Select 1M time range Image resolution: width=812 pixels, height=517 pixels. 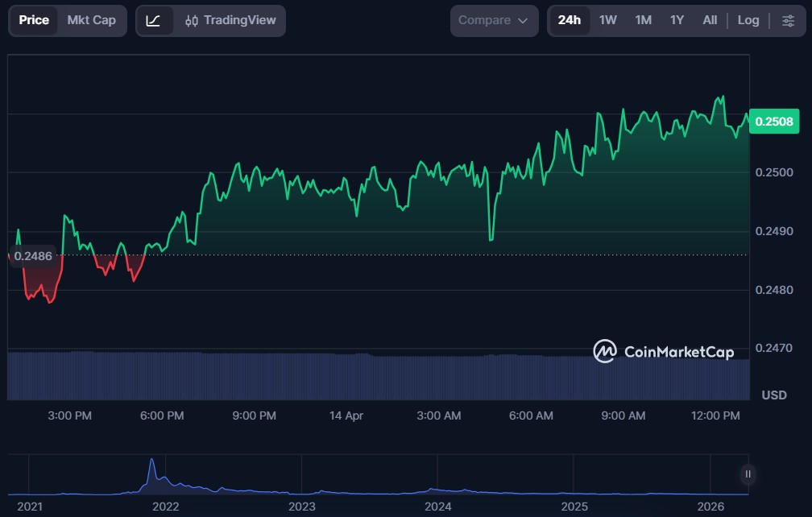click(643, 20)
